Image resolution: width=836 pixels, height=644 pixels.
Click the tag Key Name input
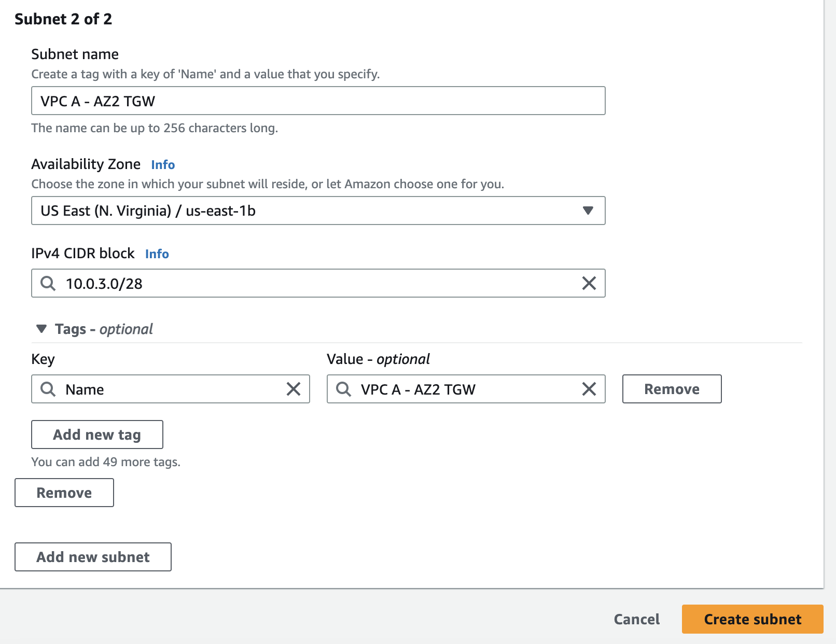point(171,389)
